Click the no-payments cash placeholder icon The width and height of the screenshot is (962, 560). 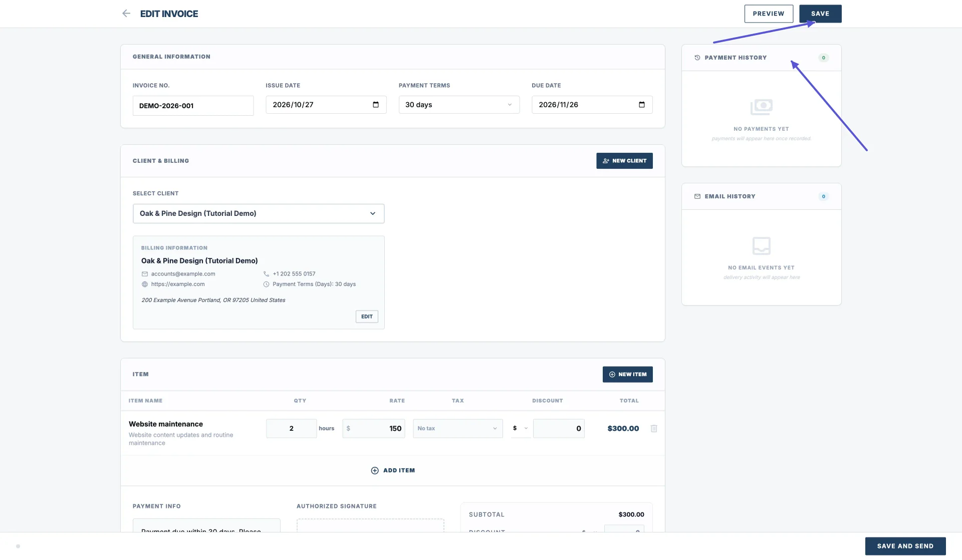(762, 107)
